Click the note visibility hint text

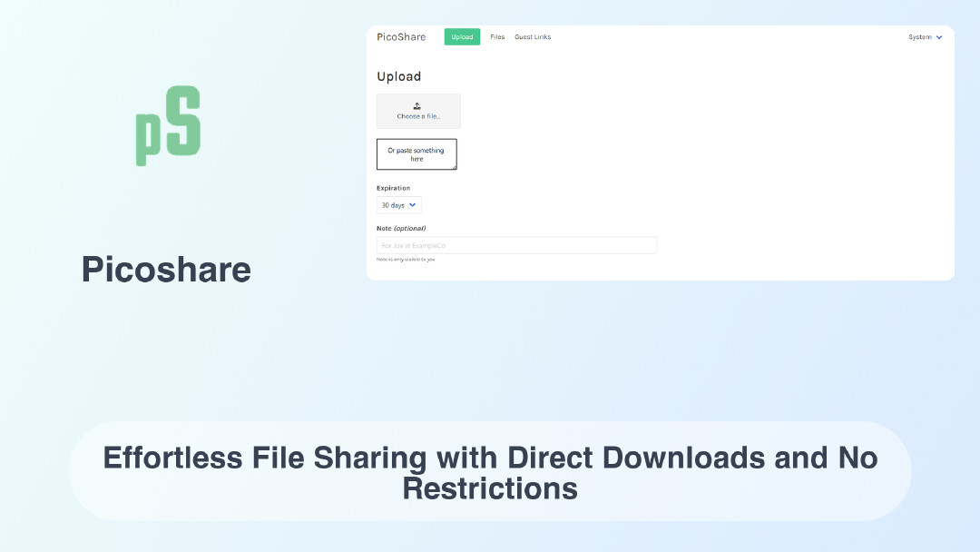(x=406, y=260)
